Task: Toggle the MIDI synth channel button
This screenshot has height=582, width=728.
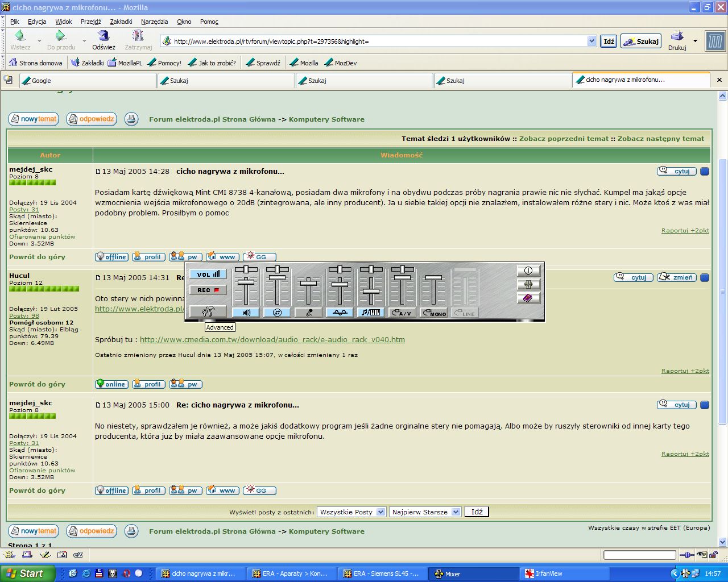Action: pos(371,313)
